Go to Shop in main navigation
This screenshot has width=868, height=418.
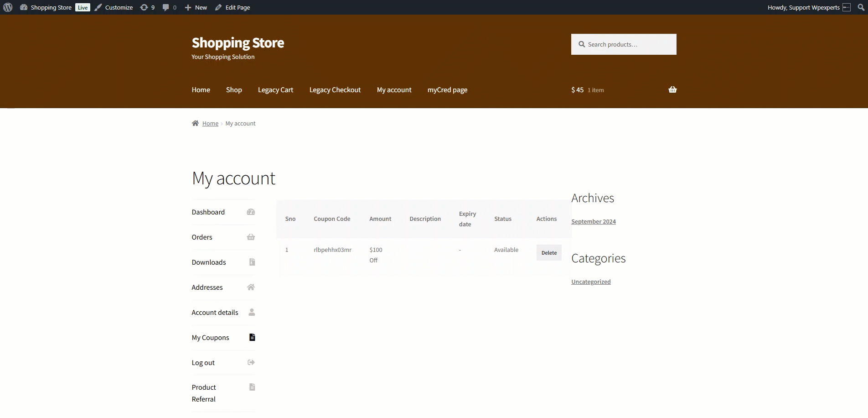234,90
